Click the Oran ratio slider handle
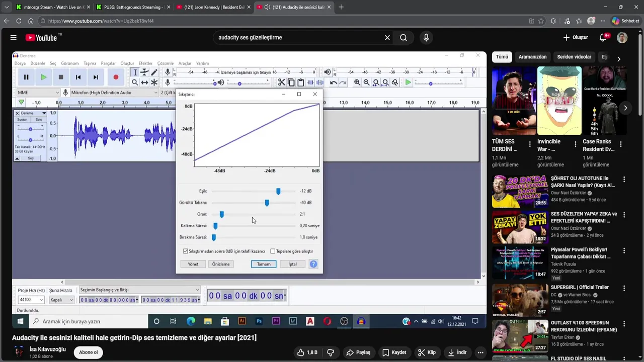Screen dimensions: 644x362 [x=221, y=214]
